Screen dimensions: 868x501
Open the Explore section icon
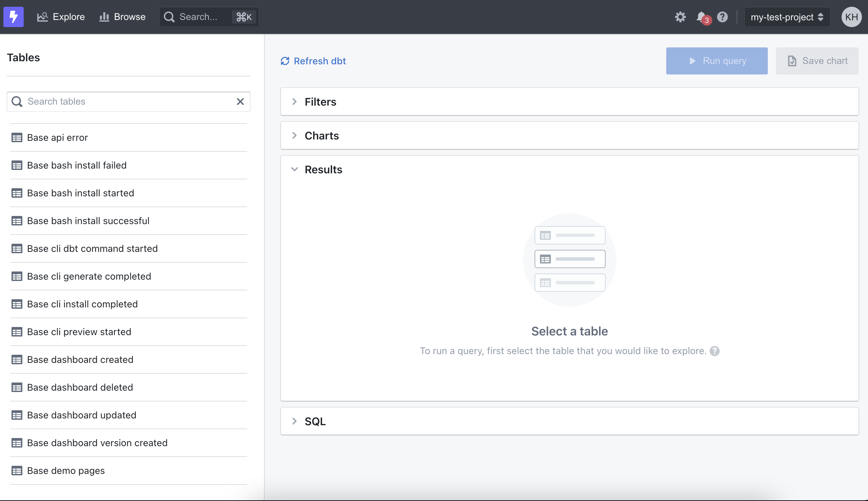click(42, 17)
